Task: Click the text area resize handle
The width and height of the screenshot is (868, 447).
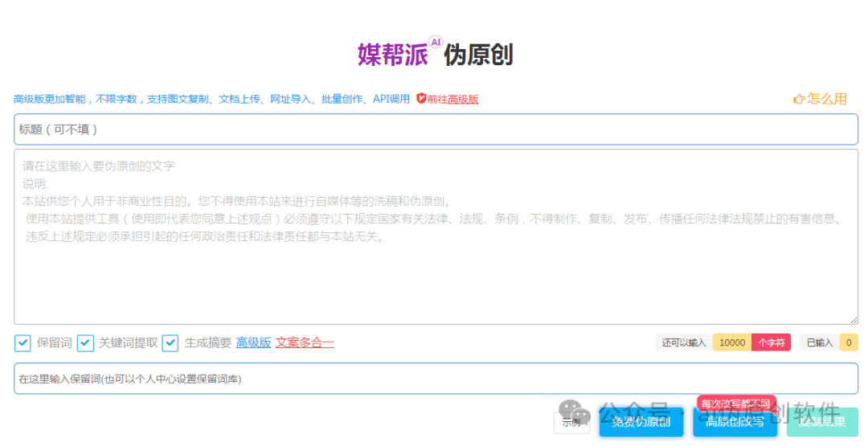Action: (854, 320)
